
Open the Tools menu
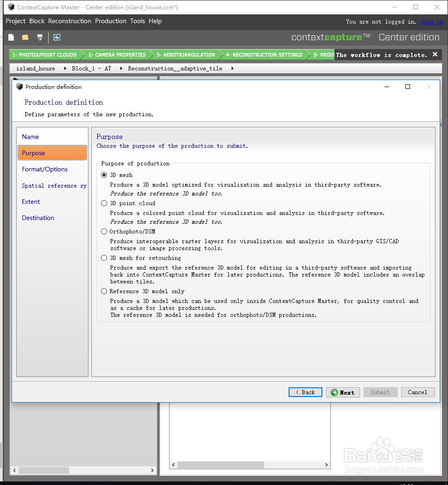138,21
